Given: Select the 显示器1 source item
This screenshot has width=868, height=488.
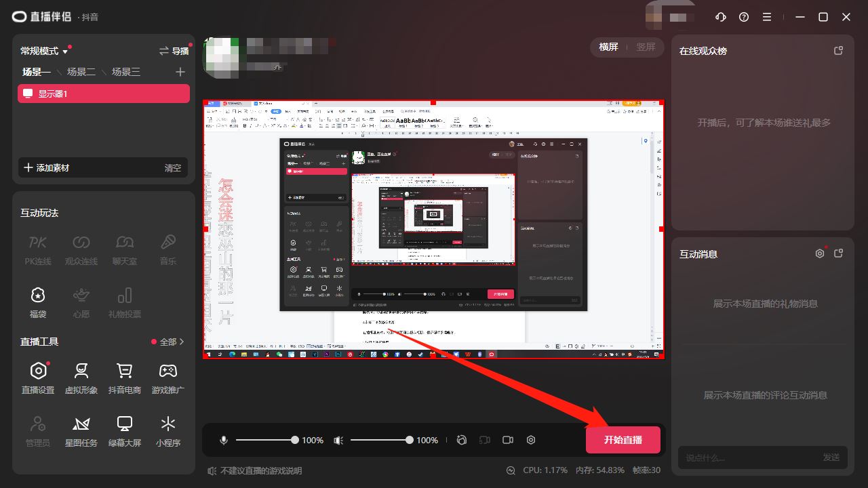Looking at the screenshot, I should [x=104, y=94].
